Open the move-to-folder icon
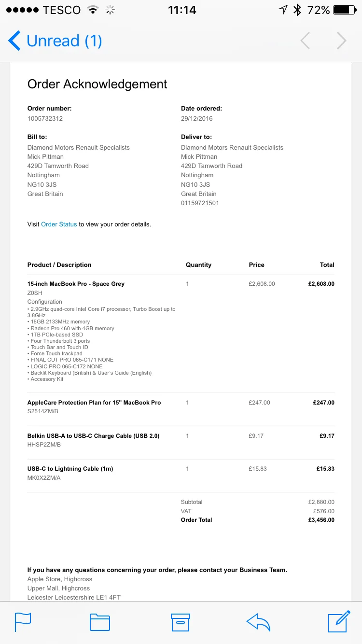The image size is (362, 644). click(100, 622)
